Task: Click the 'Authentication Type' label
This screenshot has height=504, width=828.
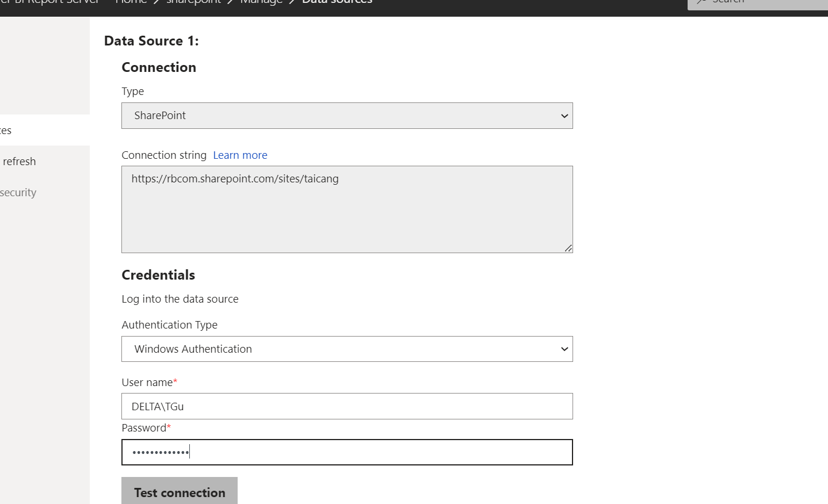Action: (170, 325)
